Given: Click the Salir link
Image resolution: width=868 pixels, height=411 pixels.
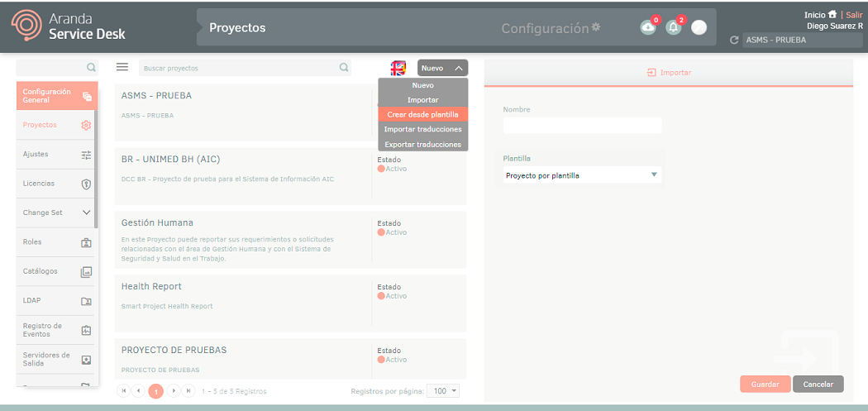Looking at the screenshot, I should (x=854, y=15).
